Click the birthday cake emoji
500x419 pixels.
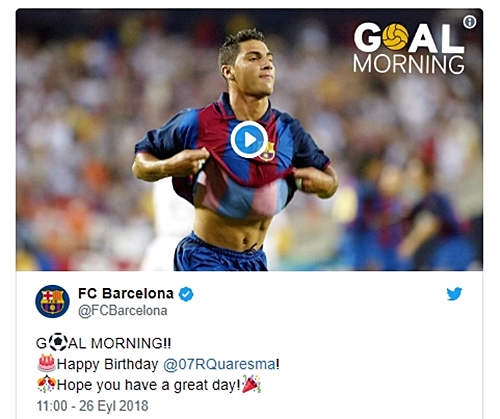click(46, 363)
